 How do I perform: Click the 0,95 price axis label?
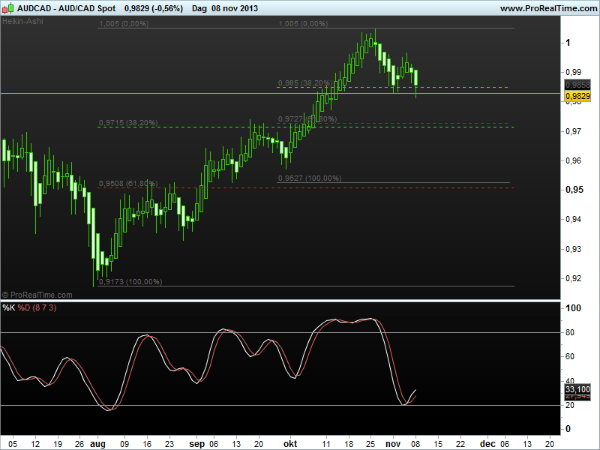[x=574, y=190]
